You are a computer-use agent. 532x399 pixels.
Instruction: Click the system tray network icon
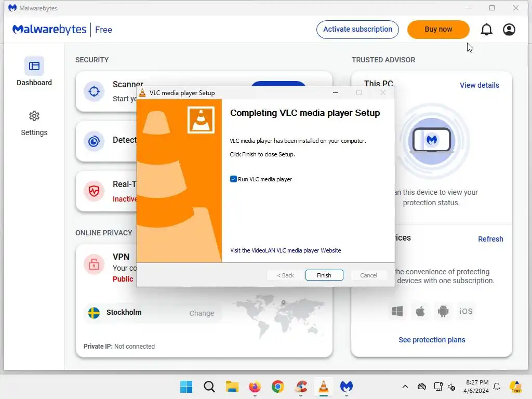438,387
